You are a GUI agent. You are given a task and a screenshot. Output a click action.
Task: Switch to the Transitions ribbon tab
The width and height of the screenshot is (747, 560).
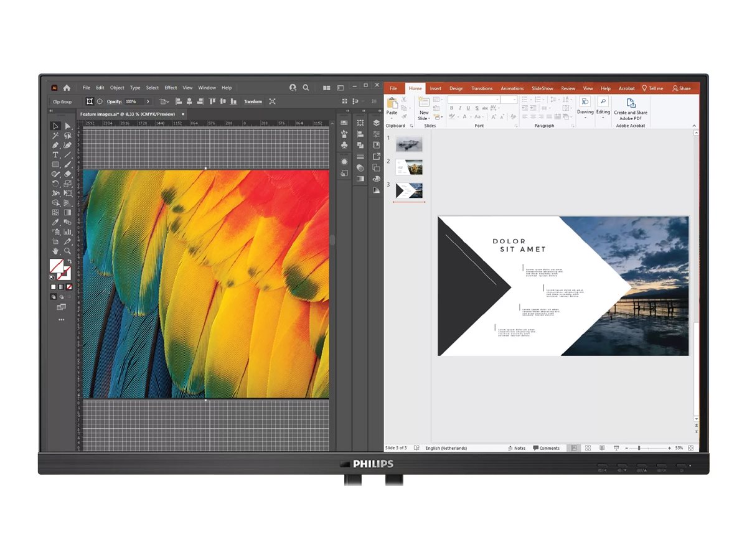tap(482, 88)
